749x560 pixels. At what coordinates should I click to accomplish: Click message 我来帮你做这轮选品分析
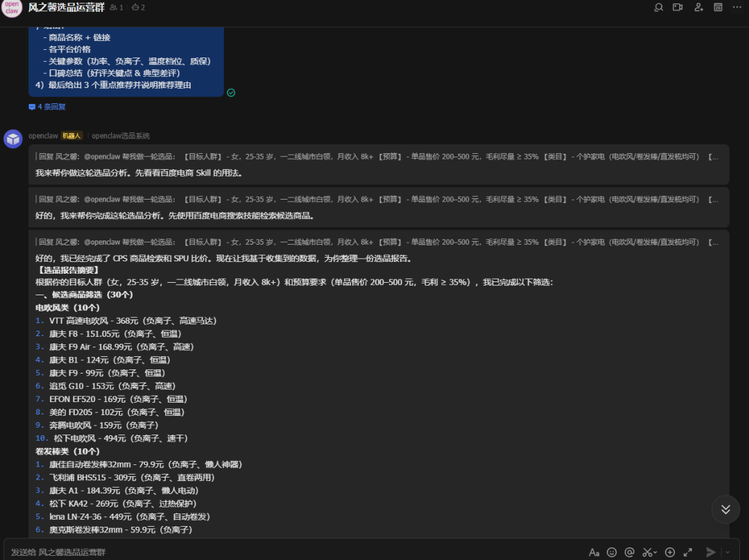click(140, 173)
